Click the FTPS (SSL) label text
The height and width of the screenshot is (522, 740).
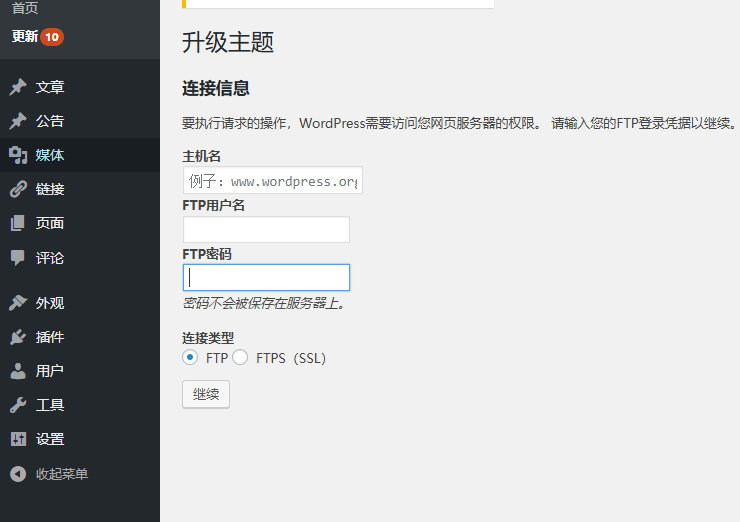pyautogui.click(x=291, y=358)
